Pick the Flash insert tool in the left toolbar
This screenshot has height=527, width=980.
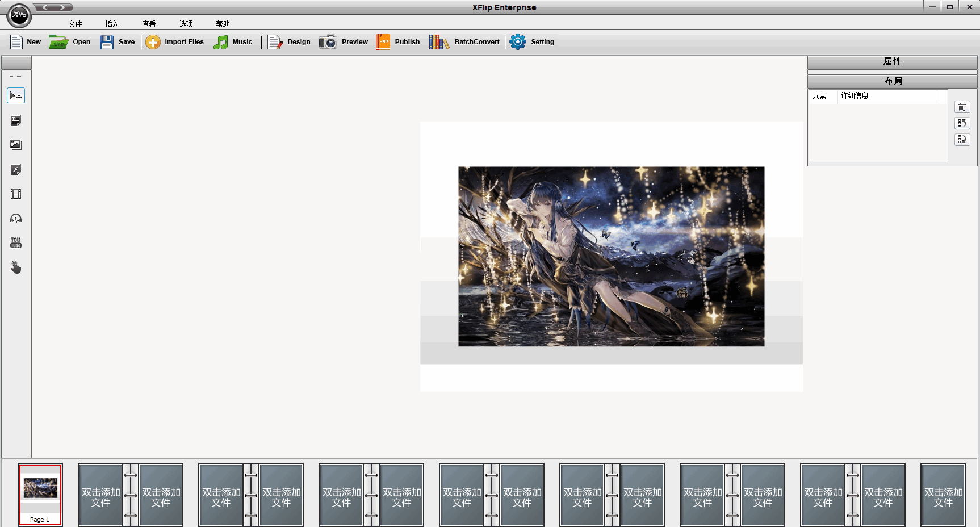point(16,169)
